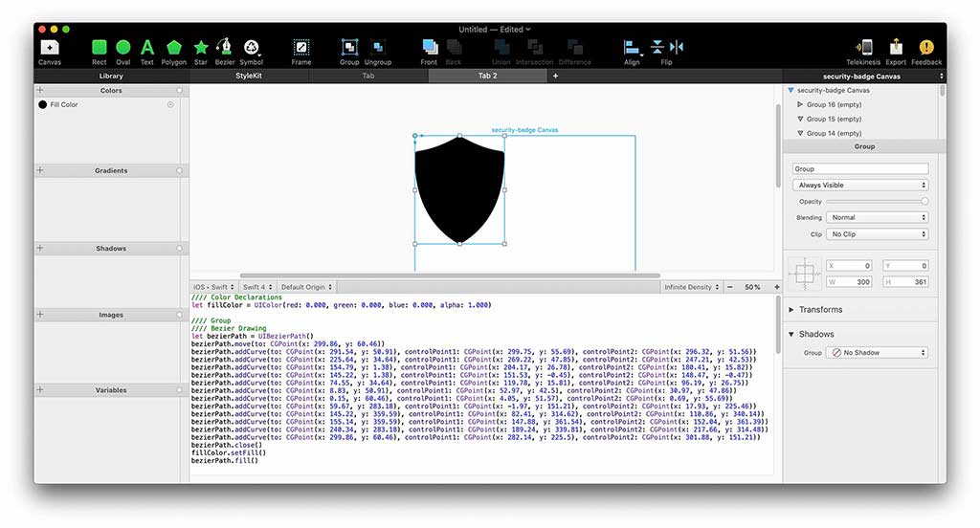Screen dimensions: 980x528
Task: Select the tab labeled Tab 2
Action: tap(488, 76)
